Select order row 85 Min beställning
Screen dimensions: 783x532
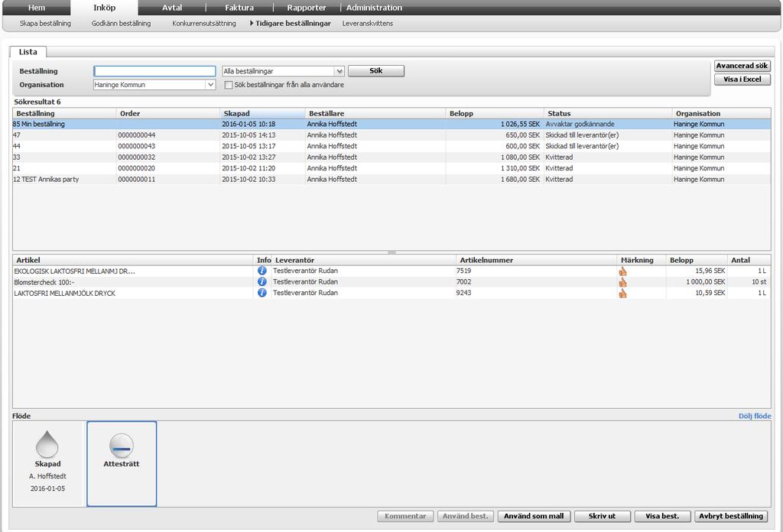(x=391, y=125)
